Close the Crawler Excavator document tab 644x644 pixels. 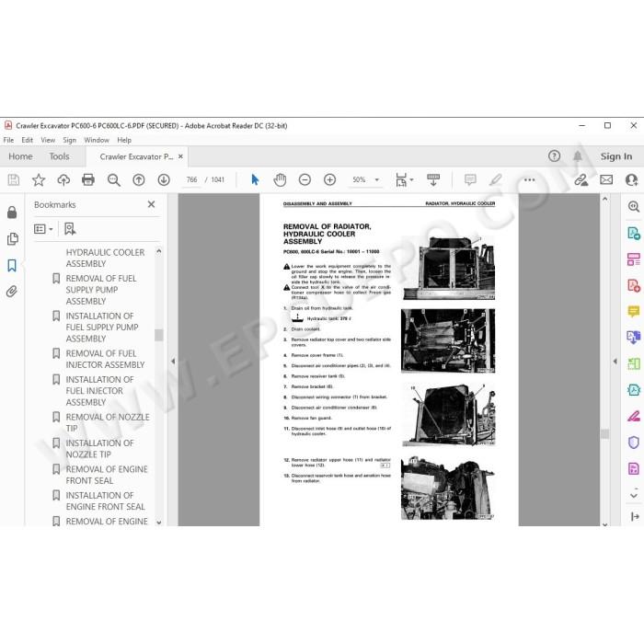180,156
